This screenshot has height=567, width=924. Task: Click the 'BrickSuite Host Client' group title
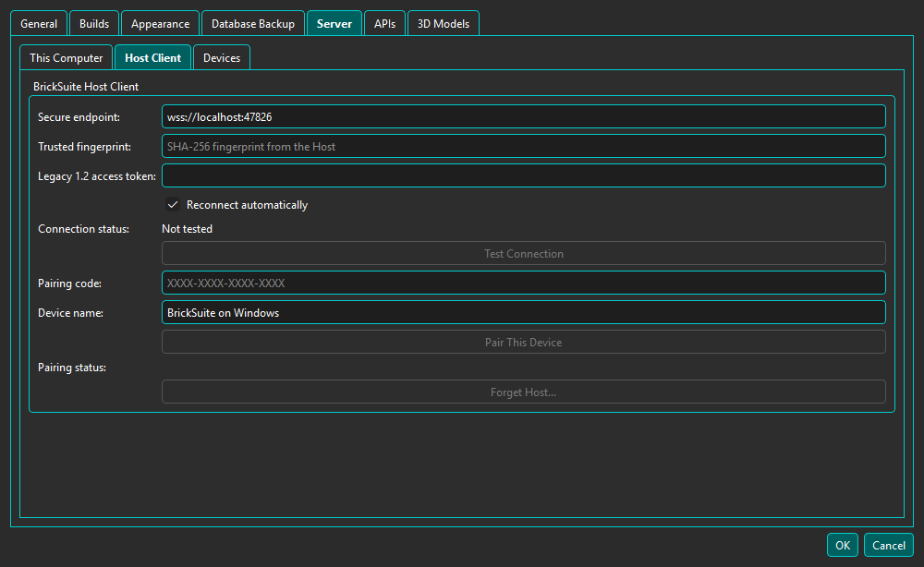pos(86,87)
